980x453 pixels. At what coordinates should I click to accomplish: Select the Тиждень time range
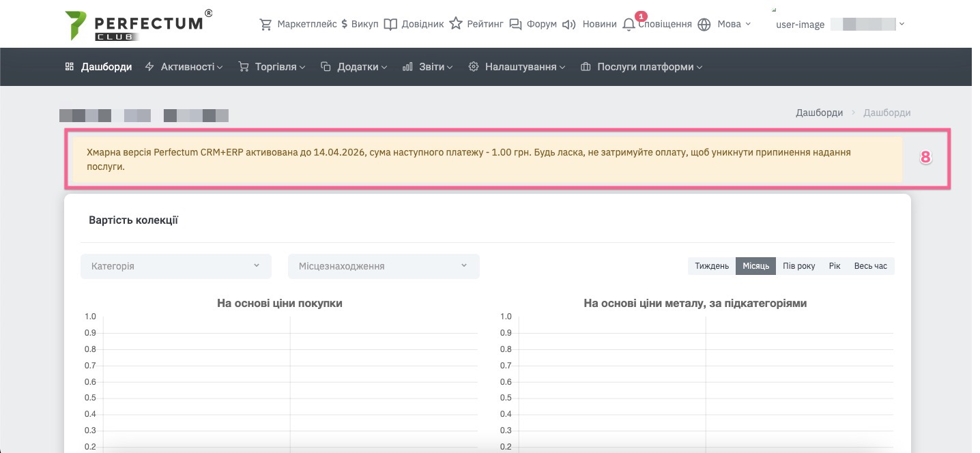coord(712,266)
